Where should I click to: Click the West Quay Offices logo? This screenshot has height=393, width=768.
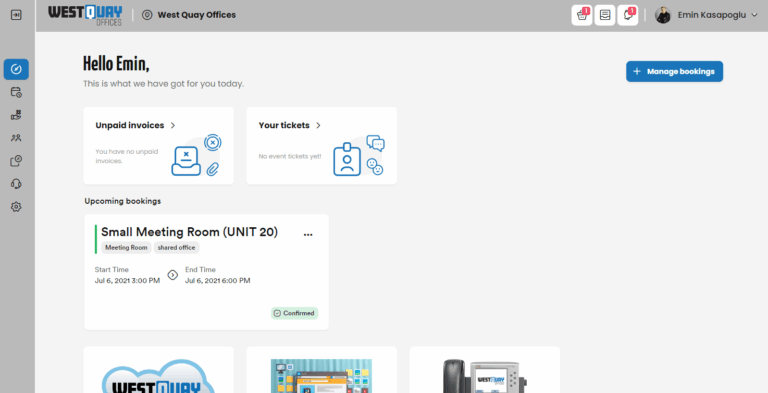coord(85,15)
